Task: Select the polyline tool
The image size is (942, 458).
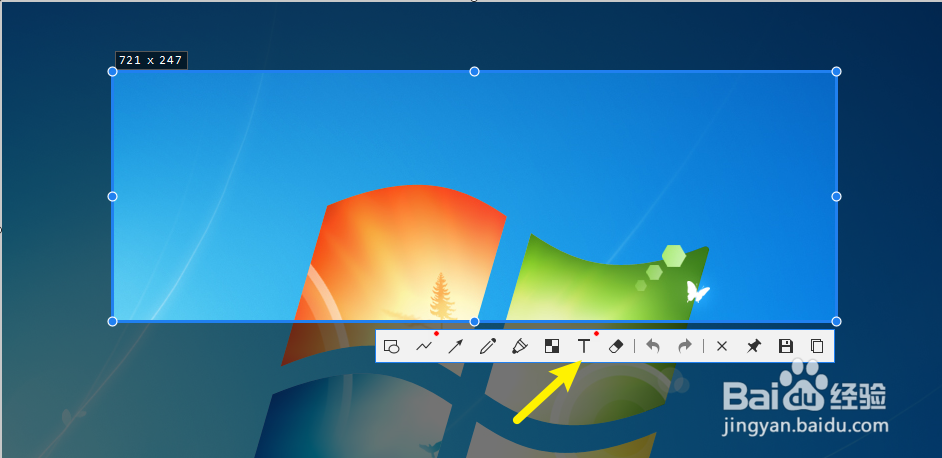Action: [424, 346]
